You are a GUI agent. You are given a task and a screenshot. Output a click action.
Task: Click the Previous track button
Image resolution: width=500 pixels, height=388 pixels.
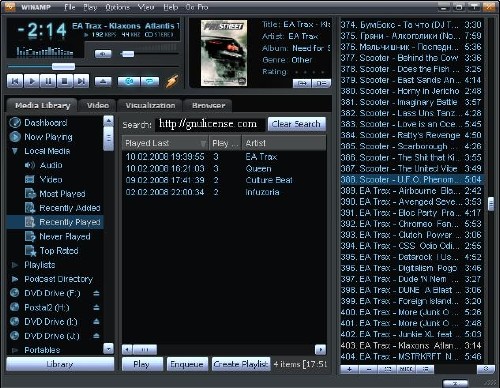15,81
